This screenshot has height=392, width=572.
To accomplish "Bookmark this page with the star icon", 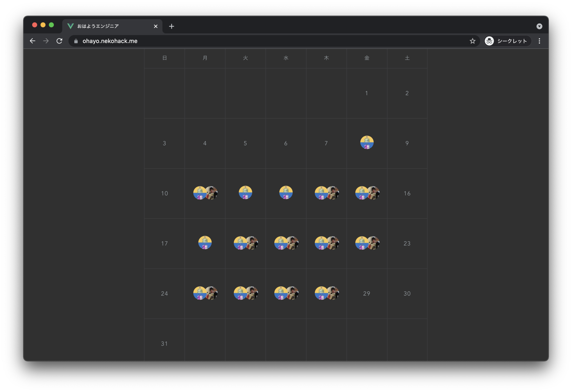I will (472, 41).
